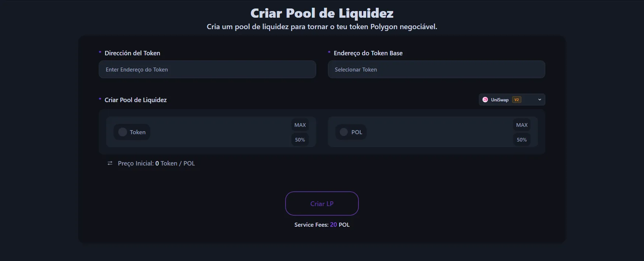Focus the Enter Endereço do Token field

[207, 69]
